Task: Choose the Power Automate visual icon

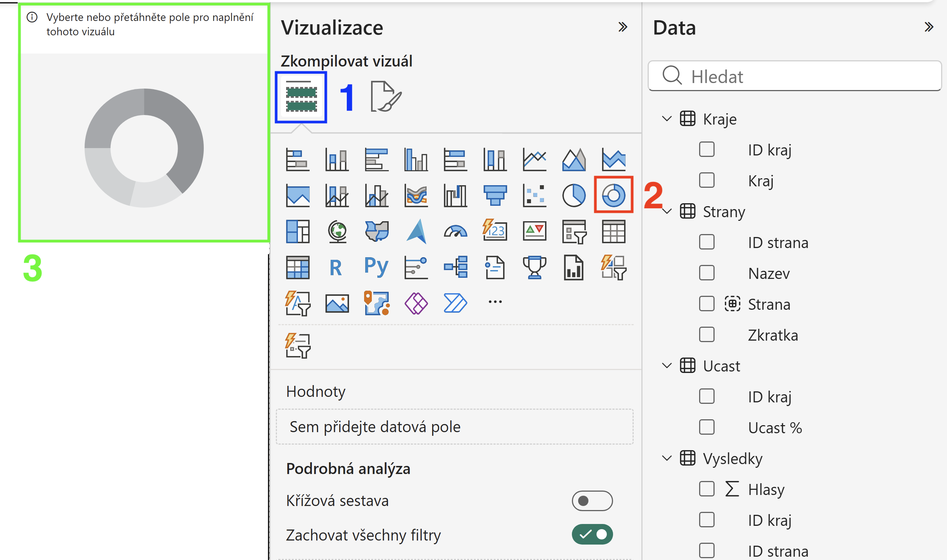Action: tap(455, 304)
